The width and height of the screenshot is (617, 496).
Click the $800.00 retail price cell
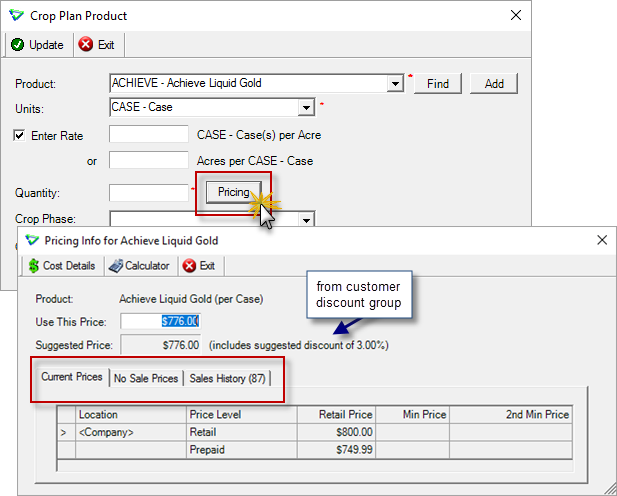pyautogui.click(x=336, y=432)
